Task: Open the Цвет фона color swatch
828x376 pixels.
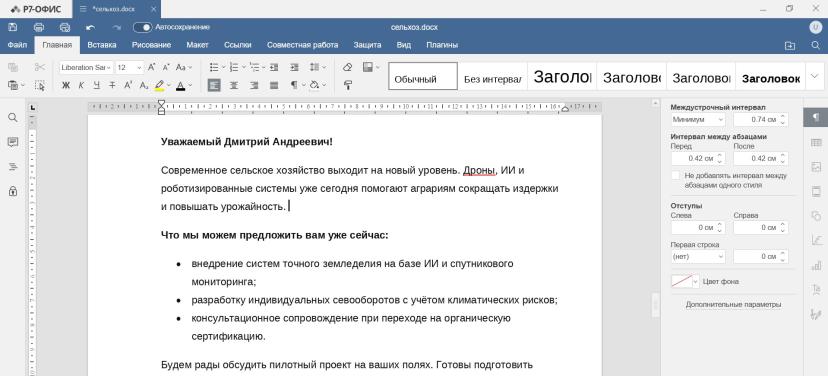Action: point(685,281)
